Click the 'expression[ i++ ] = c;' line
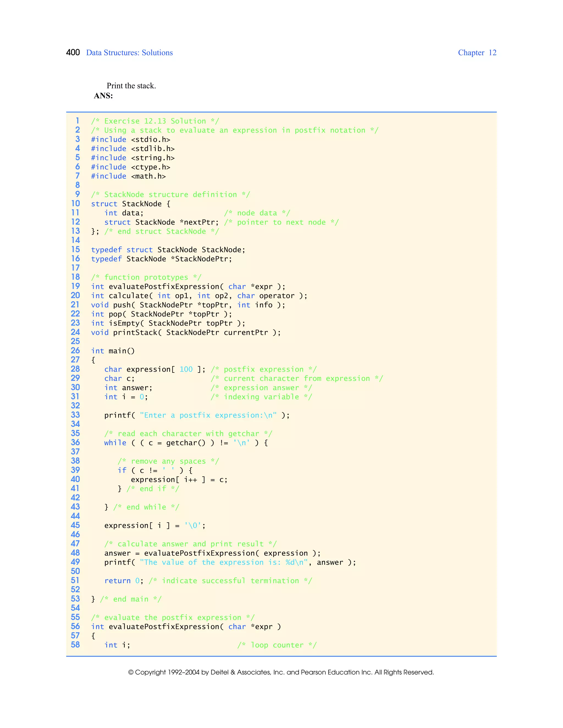 tap(179, 480)
